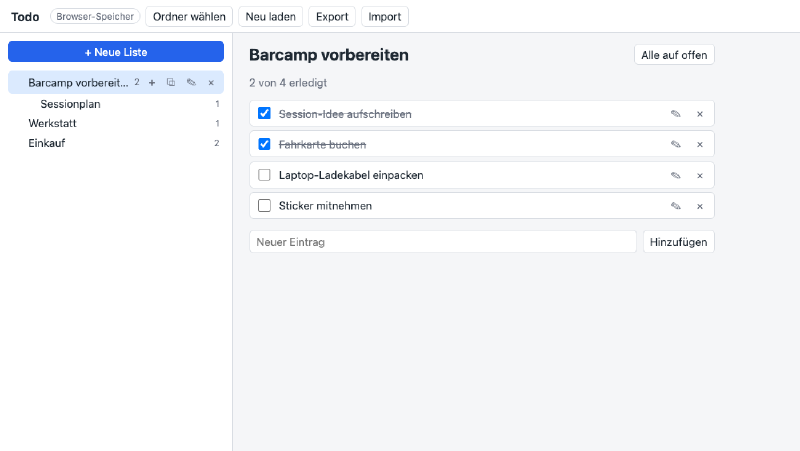Click the Laptop-Ladekabel einpacken text
This screenshot has width=800, height=451.
351,175
